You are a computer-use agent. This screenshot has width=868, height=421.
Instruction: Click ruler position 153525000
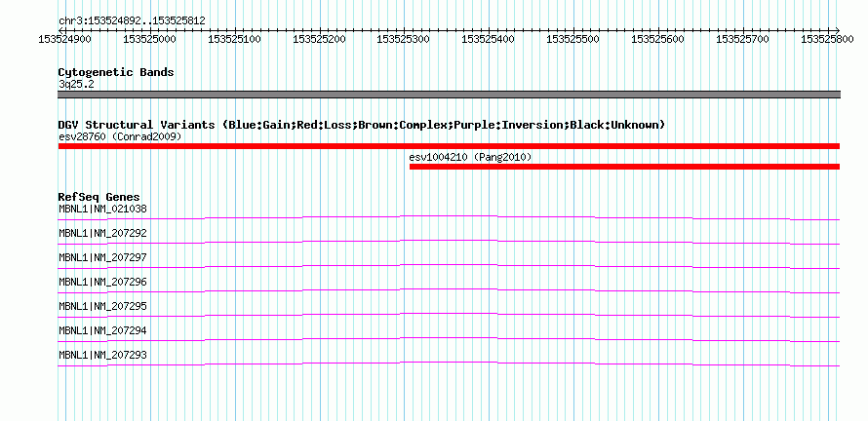(x=150, y=39)
